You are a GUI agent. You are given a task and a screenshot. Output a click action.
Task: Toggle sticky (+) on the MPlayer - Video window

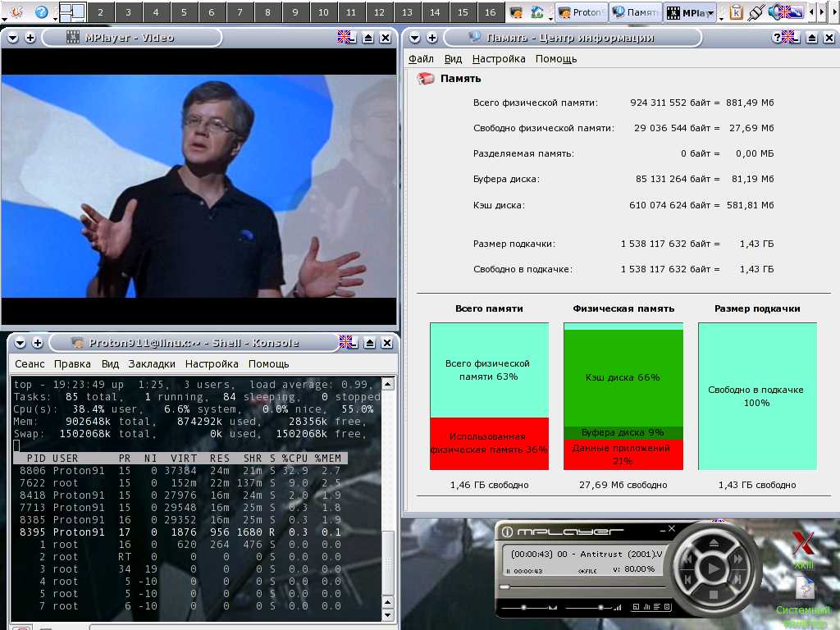[x=30, y=38]
